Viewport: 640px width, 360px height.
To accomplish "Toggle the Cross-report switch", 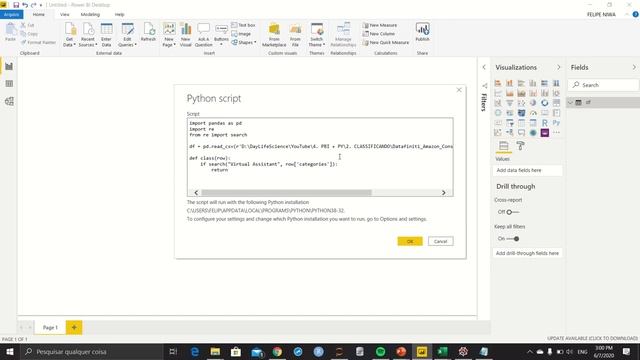I will 513,212.
